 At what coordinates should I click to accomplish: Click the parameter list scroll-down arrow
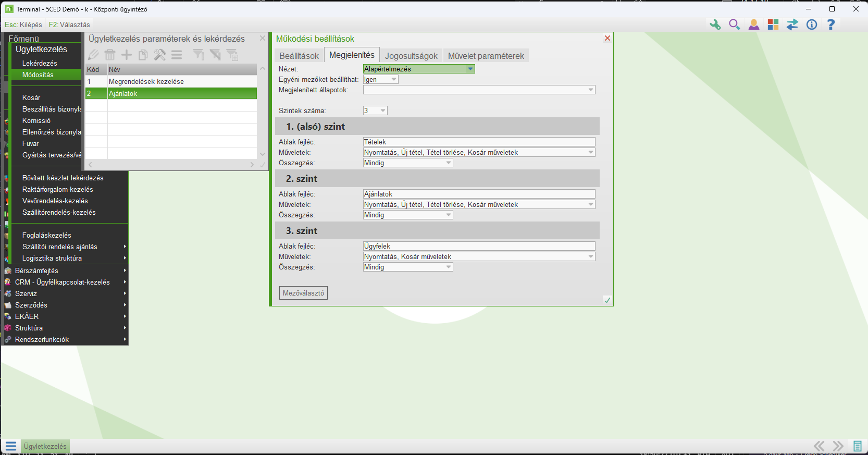coord(262,154)
